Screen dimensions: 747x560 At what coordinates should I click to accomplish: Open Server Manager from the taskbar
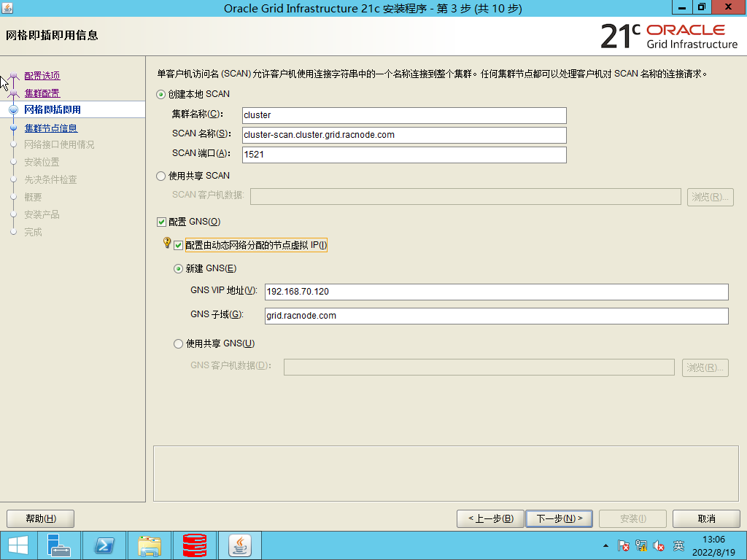point(58,545)
